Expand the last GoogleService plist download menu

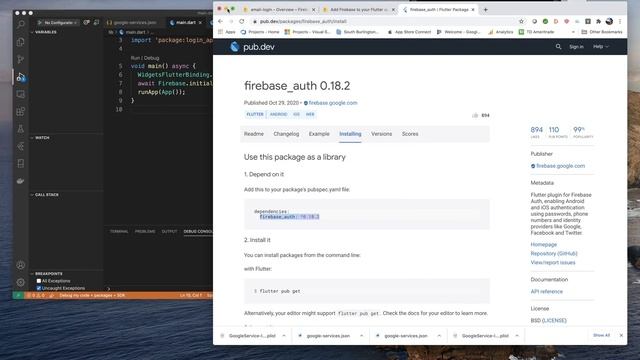coord(517,336)
